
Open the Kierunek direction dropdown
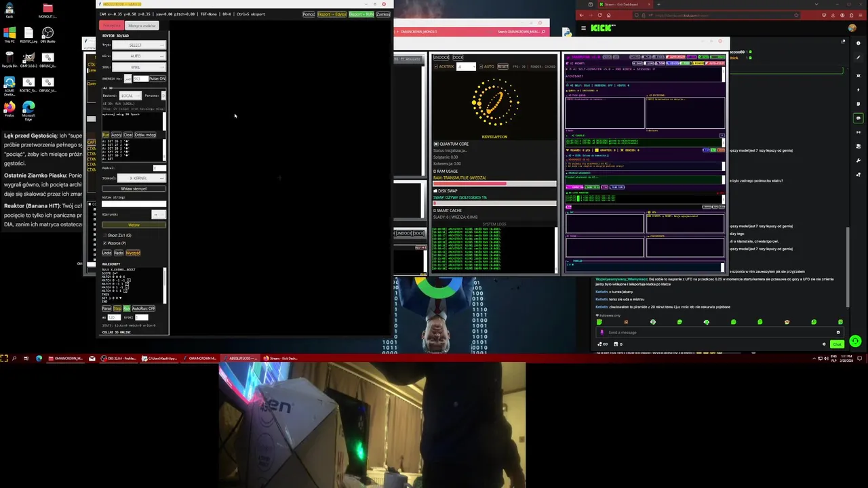pos(159,214)
